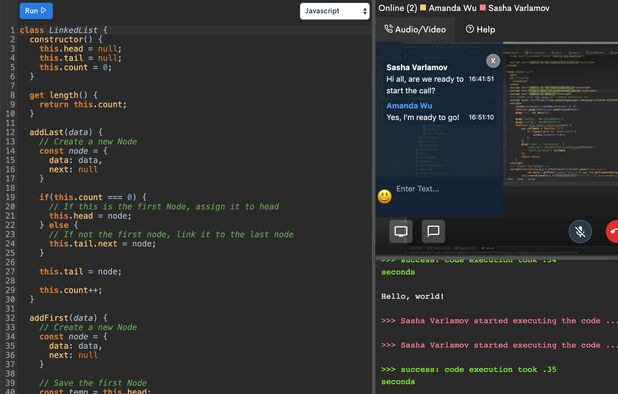Run the code with the Run button

point(36,11)
